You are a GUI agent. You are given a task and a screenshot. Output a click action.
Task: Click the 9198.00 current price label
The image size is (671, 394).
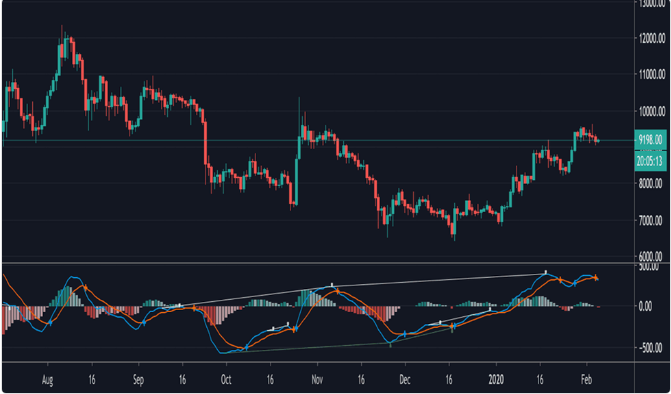pos(650,139)
